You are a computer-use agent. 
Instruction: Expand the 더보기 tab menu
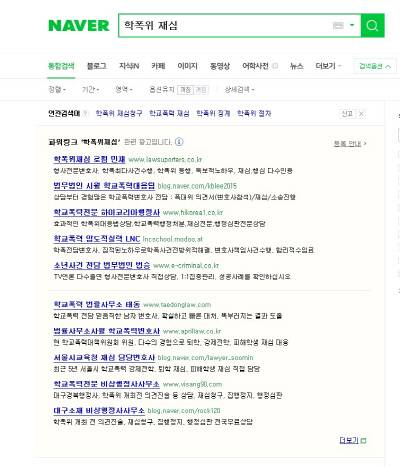coord(328,66)
